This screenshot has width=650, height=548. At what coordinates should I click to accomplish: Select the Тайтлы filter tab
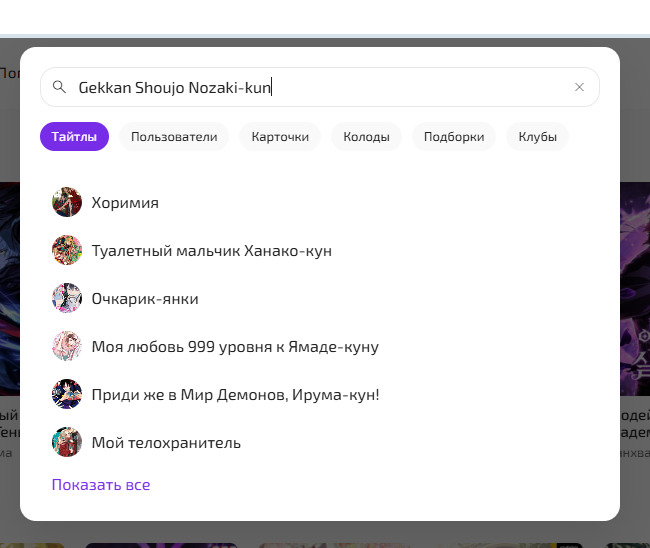pos(75,137)
